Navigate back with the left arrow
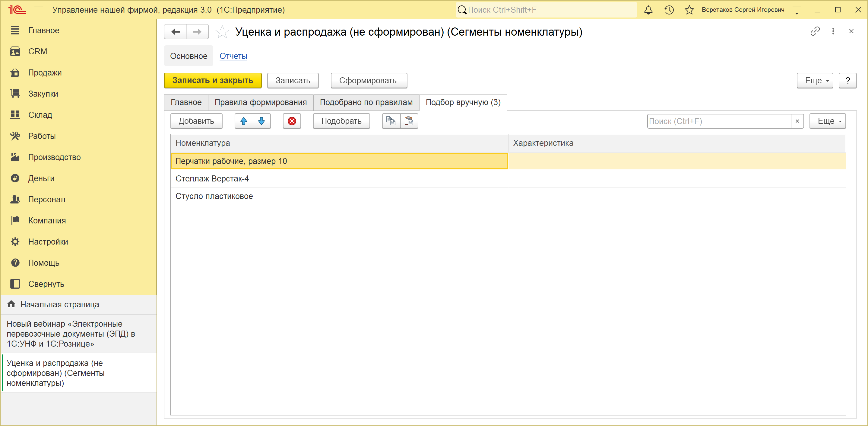 pos(175,32)
